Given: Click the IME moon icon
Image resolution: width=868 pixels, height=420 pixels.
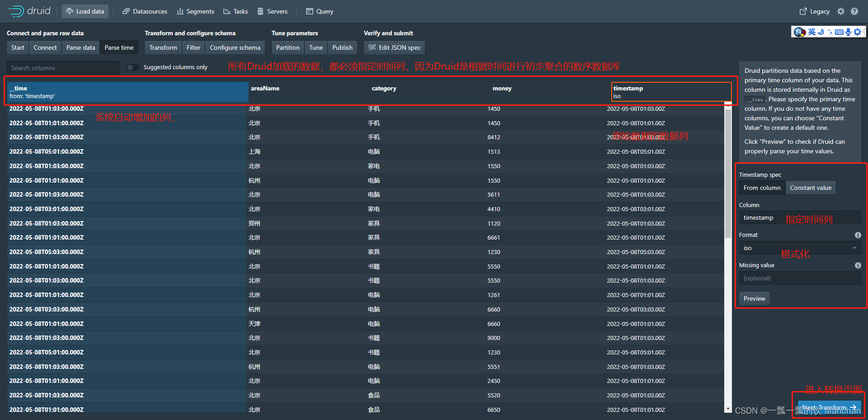Looking at the screenshot, I should click(x=821, y=32).
